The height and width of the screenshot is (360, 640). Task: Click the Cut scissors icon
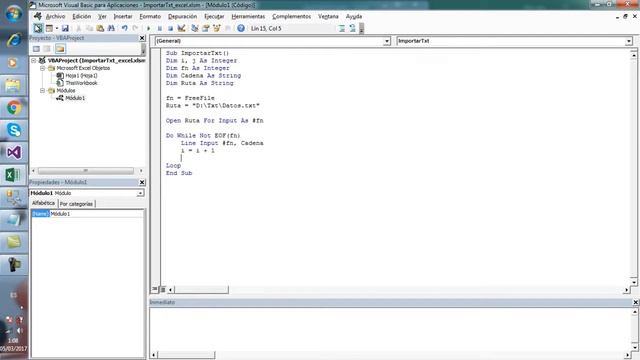coord(79,28)
